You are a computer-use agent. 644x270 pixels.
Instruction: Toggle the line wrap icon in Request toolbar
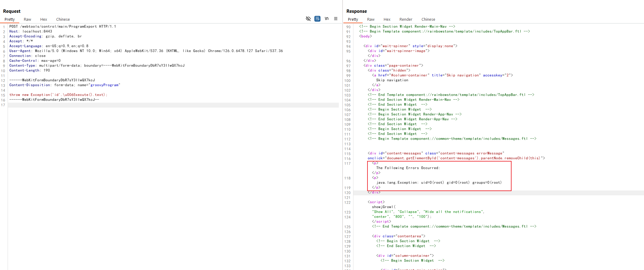pos(317,19)
